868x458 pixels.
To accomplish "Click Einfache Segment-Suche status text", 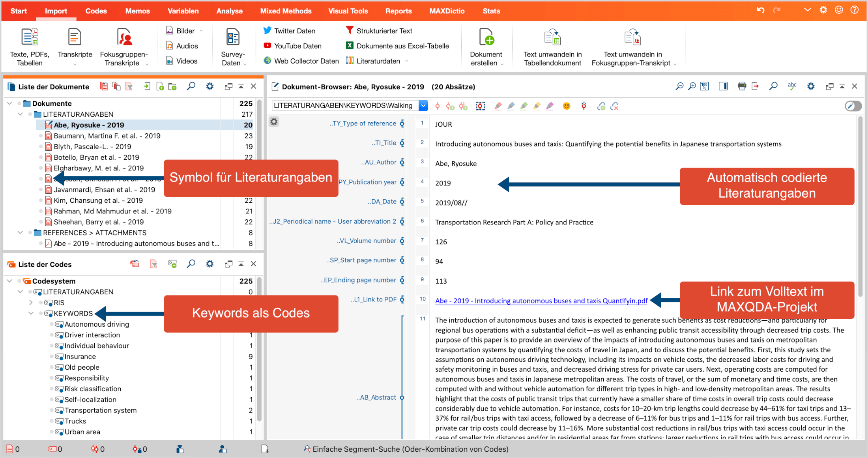I will coord(410,449).
